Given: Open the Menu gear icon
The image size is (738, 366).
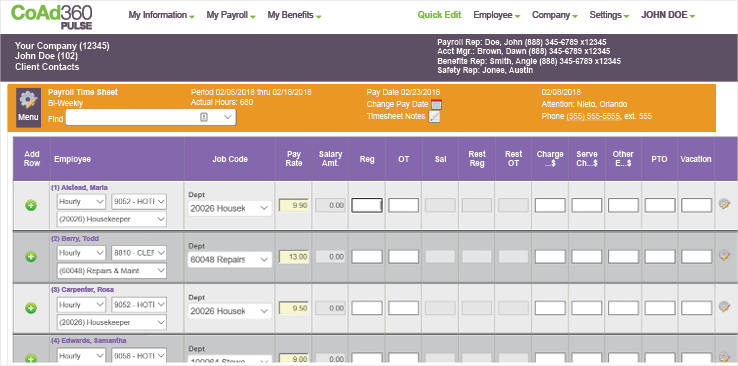Looking at the screenshot, I should [x=28, y=108].
